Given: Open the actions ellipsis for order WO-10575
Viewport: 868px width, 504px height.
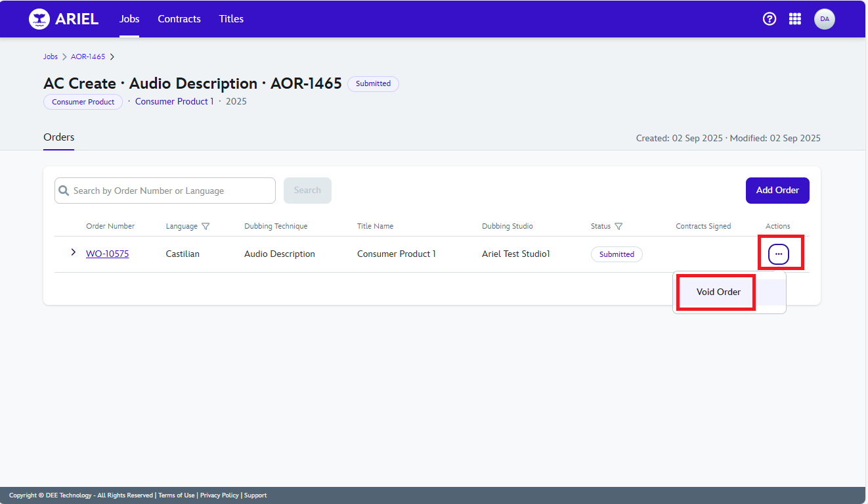Looking at the screenshot, I should point(780,253).
